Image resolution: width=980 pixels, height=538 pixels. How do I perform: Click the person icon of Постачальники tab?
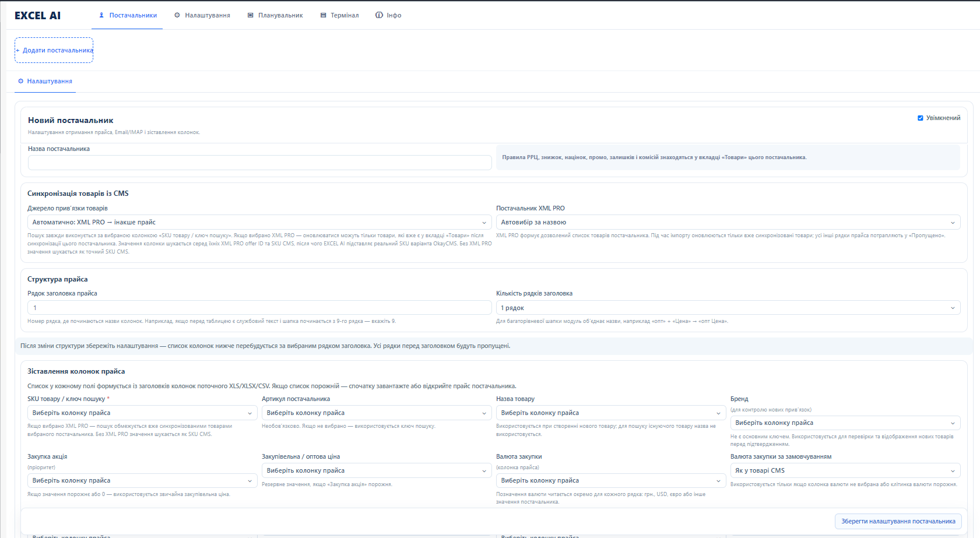coord(101,15)
